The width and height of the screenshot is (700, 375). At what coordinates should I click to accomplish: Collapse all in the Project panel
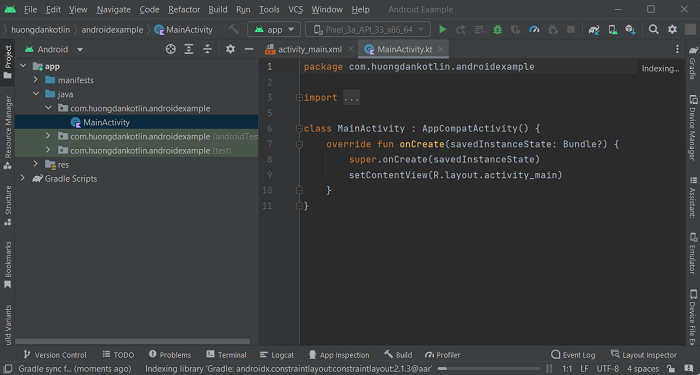pos(207,49)
